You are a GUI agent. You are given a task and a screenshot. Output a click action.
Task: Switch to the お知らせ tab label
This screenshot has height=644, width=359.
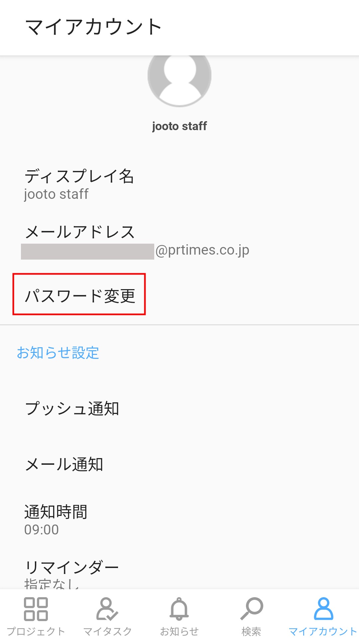[x=179, y=631]
